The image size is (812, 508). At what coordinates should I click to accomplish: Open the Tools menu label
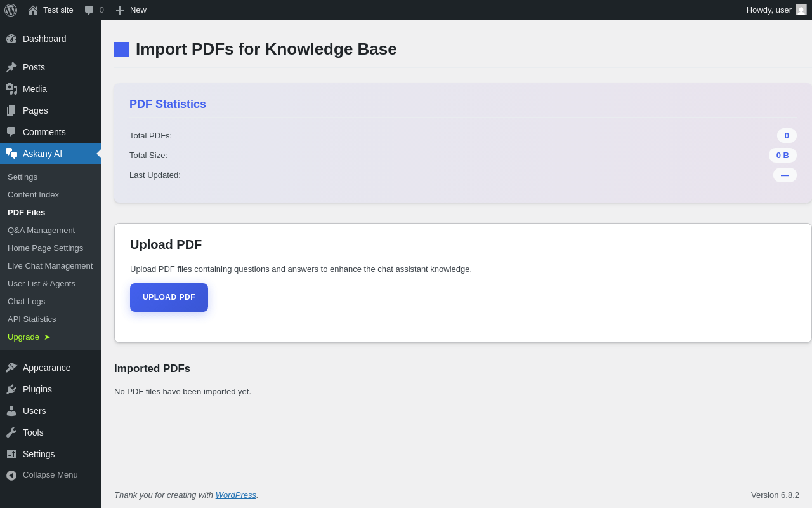(33, 432)
